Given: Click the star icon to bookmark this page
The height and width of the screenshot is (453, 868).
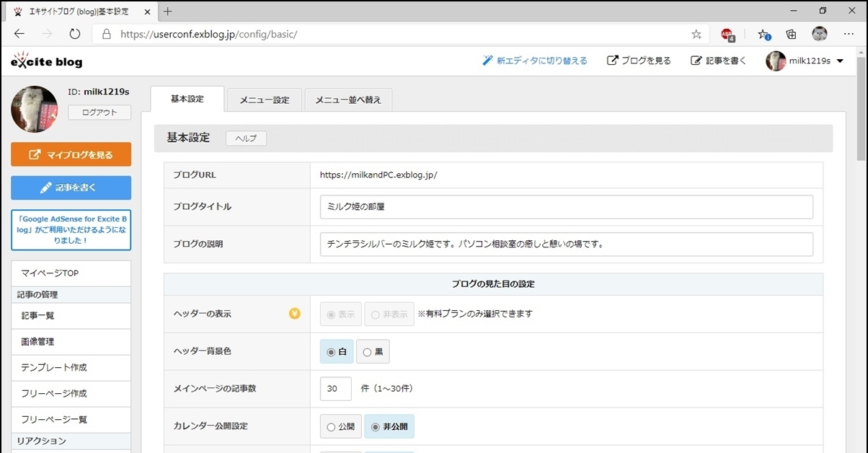Looking at the screenshot, I should (x=696, y=34).
